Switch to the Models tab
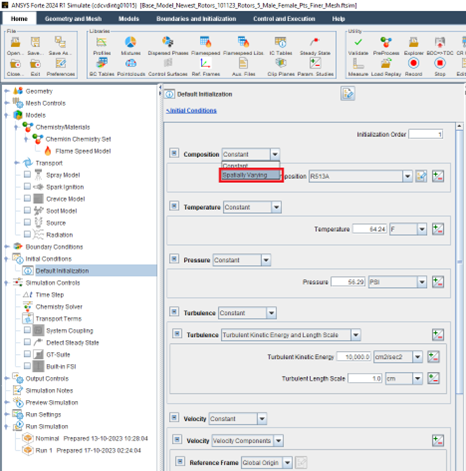Image resolution: width=466 pixels, height=471 pixels. 129,19
